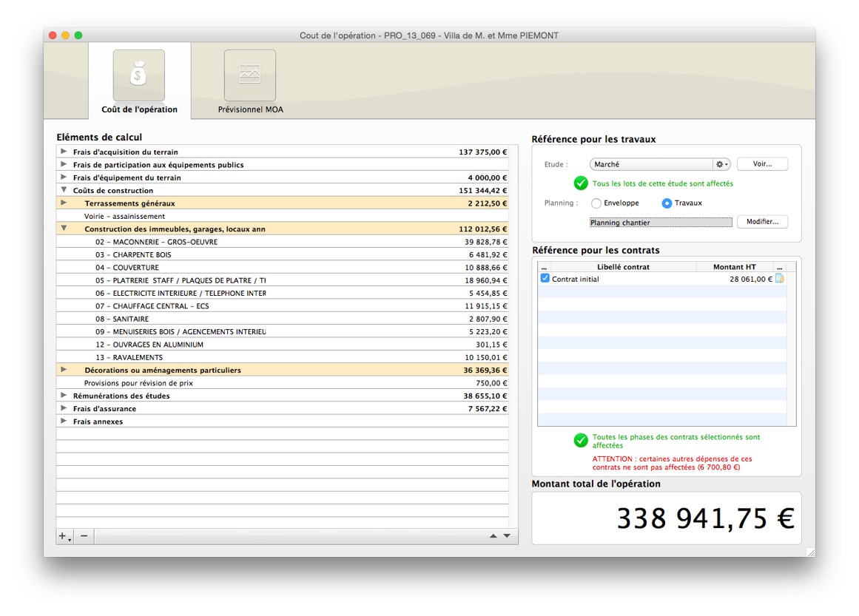The height and width of the screenshot is (616, 859).
Task: Click the gear icon in Etude field
Action: [x=721, y=164]
